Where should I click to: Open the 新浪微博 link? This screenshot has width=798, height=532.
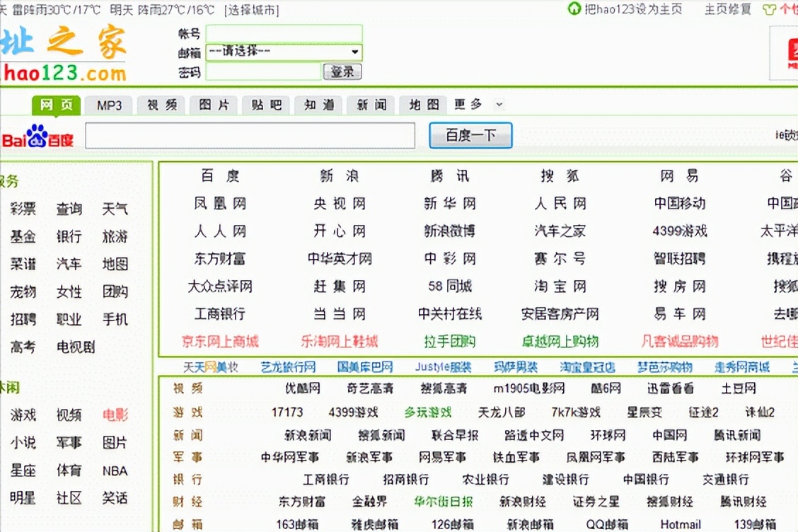[450, 231]
